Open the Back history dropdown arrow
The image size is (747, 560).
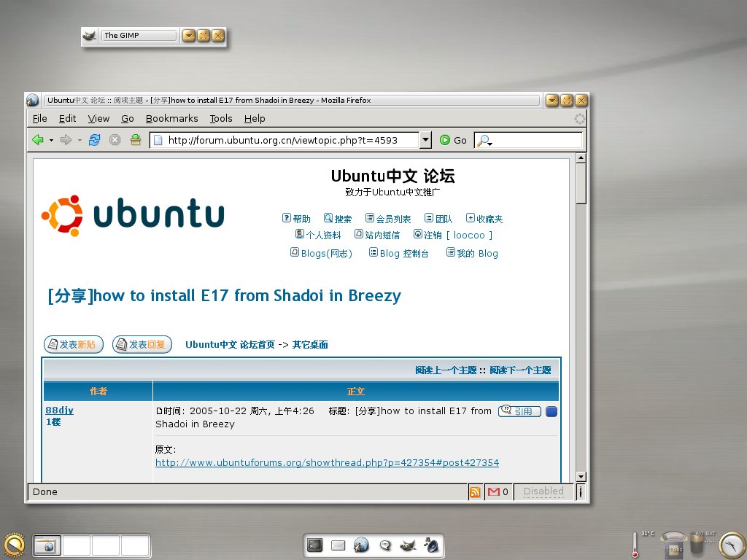coord(51,140)
